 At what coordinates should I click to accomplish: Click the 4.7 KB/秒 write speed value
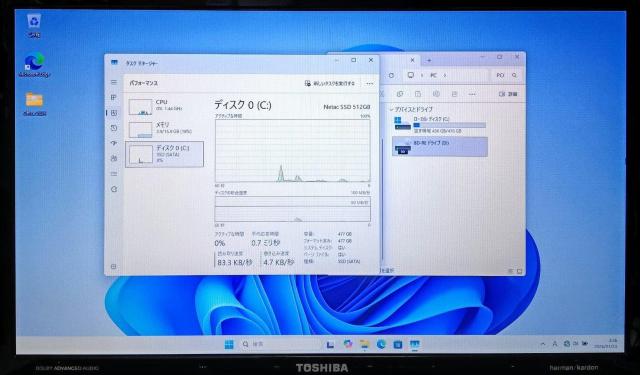(x=278, y=262)
